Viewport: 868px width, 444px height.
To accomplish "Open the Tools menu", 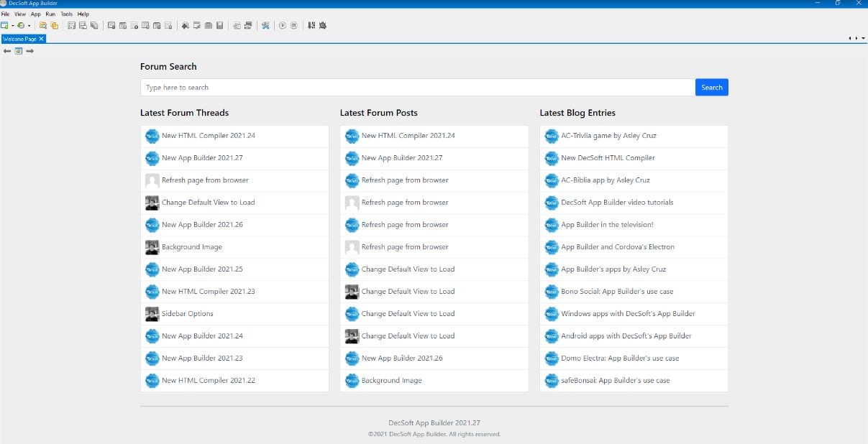I will tap(67, 14).
